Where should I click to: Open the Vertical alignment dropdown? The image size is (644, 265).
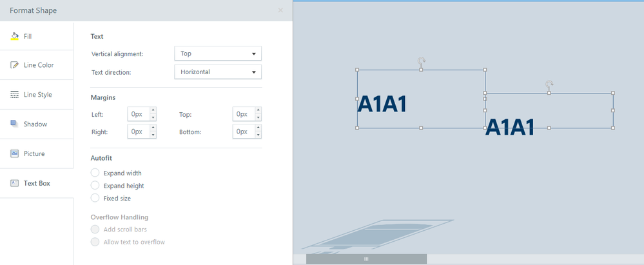(x=218, y=54)
